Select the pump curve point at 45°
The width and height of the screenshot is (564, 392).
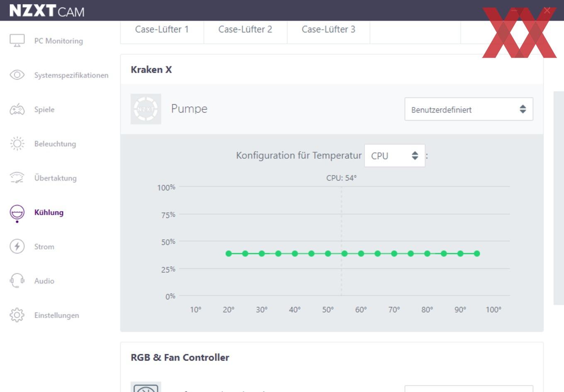click(311, 254)
